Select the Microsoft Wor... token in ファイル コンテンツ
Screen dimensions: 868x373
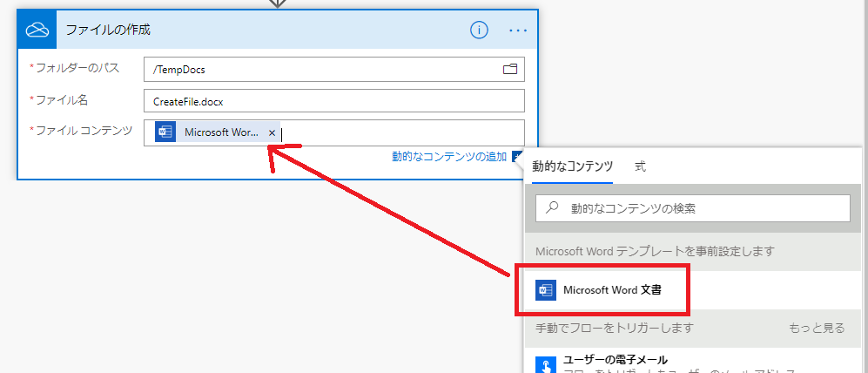pyautogui.click(x=217, y=132)
